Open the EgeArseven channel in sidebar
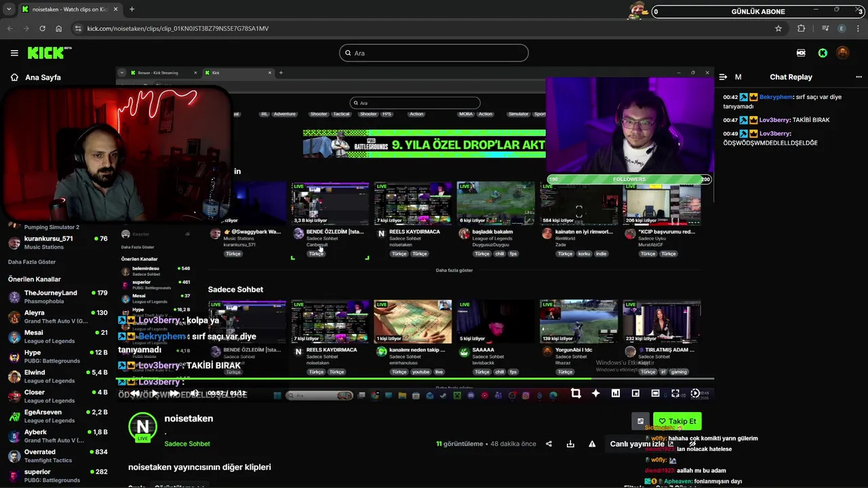 point(58,416)
